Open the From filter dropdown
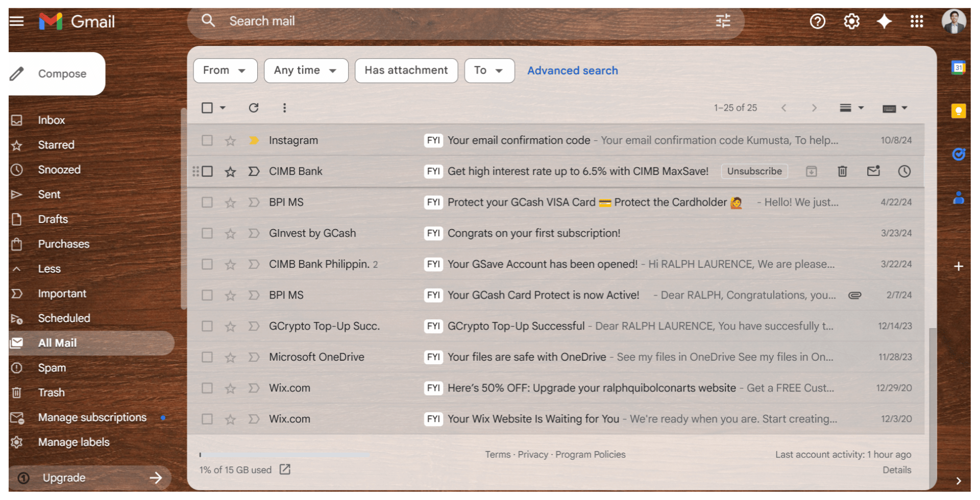Viewport: 980px width, 500px height. (x=225, y=70)
